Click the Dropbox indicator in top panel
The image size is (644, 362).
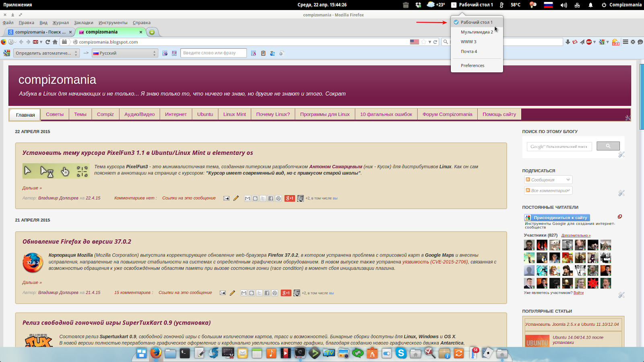(418, 5)
